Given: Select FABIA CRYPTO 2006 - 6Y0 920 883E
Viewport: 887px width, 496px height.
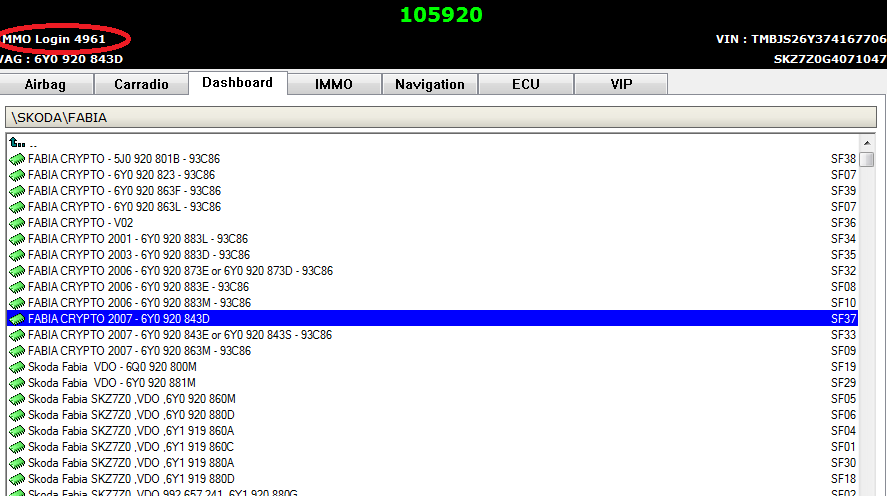Looking at the screenshot, I should pyautogui.click(x=139, y=287).
